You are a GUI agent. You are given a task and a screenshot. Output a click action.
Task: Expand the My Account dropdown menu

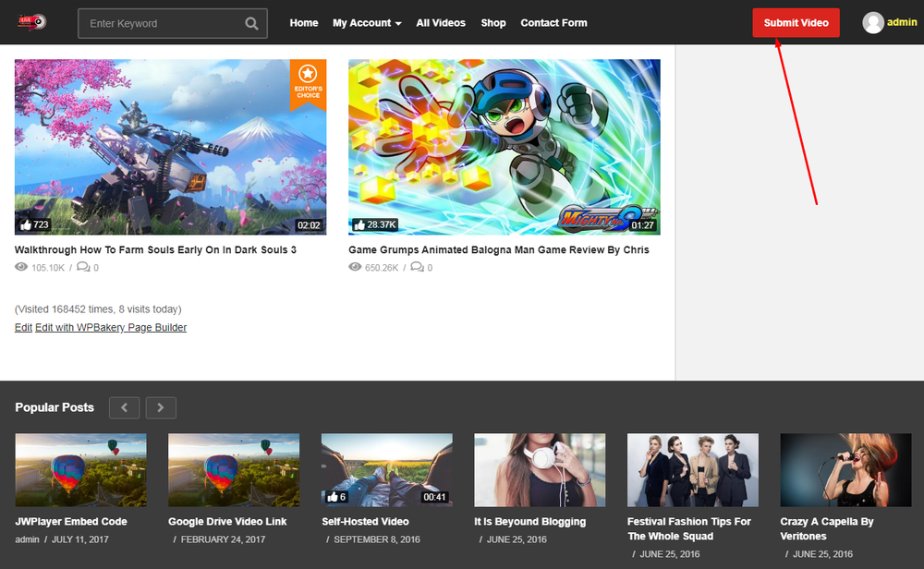point(367,23)
